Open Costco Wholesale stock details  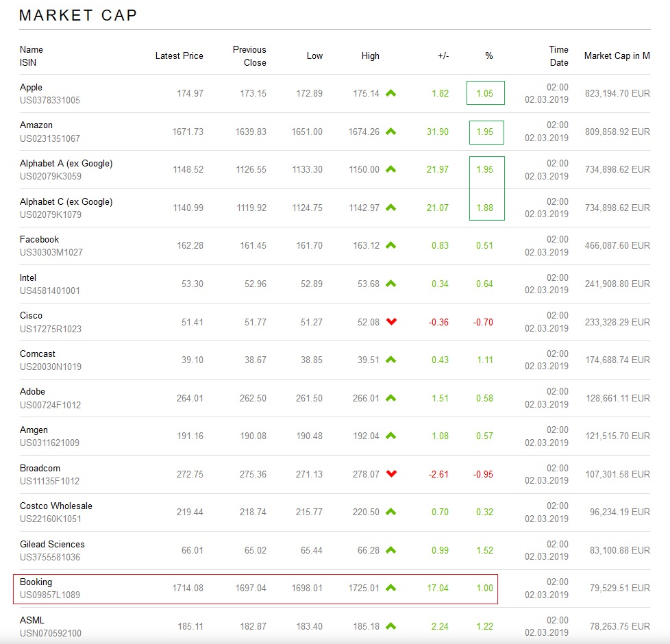pyautogui.click(x=55, y=506)
